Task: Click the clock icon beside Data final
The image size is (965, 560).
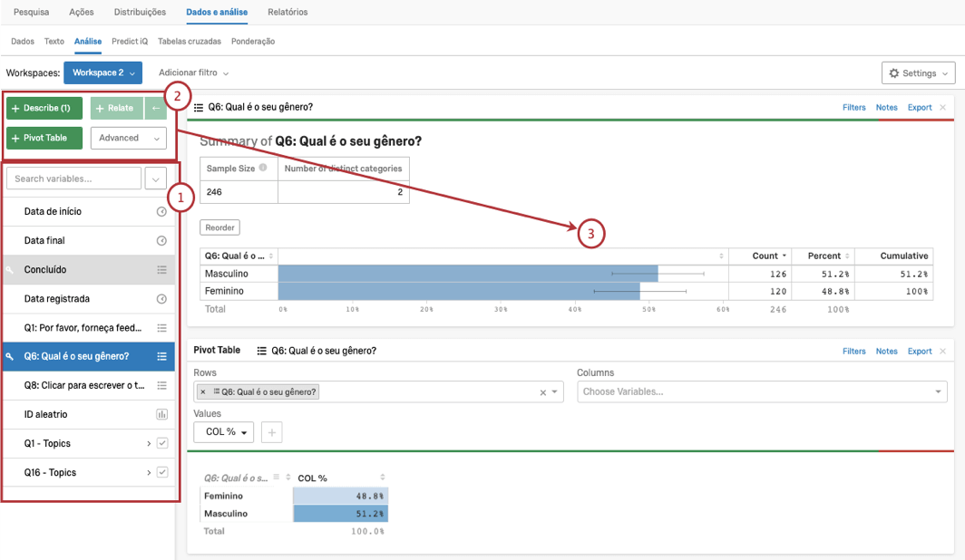Action: coord(161,240)
